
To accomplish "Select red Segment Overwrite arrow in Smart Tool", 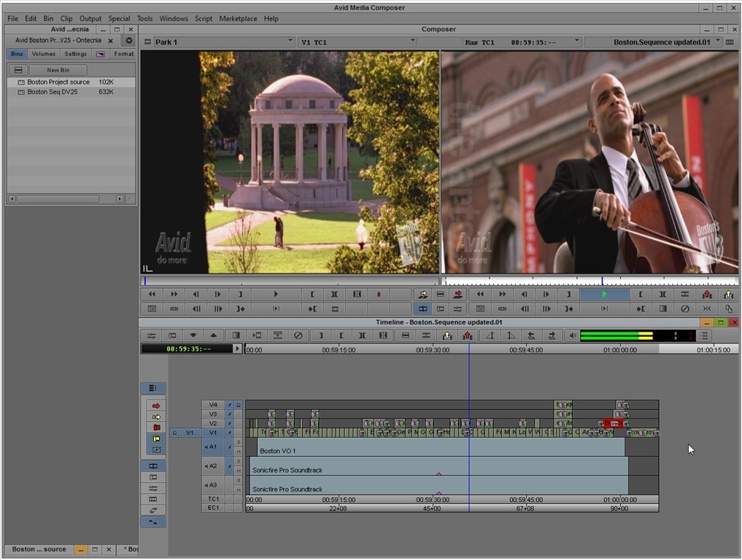I will pos(157,406).
